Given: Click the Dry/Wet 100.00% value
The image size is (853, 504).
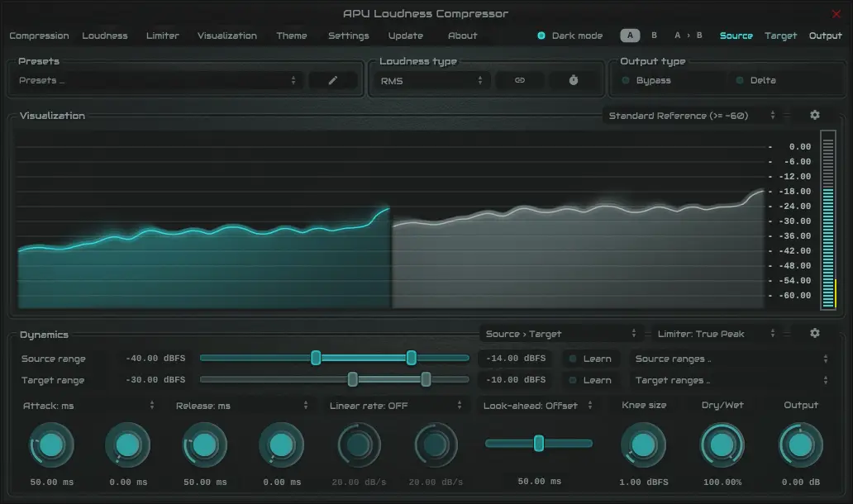Looking at the screenshot, I should 722,483.
